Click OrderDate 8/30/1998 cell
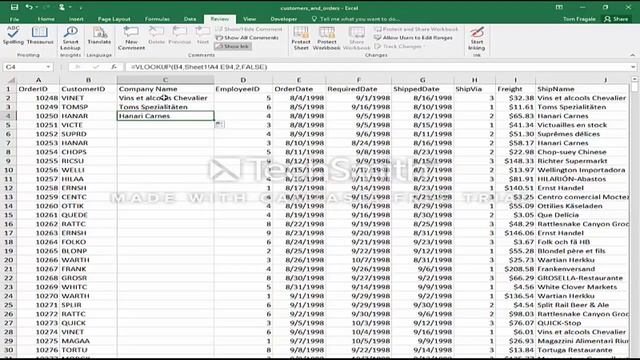The width and height of the screenshot is (640, 360). (299, 278)
